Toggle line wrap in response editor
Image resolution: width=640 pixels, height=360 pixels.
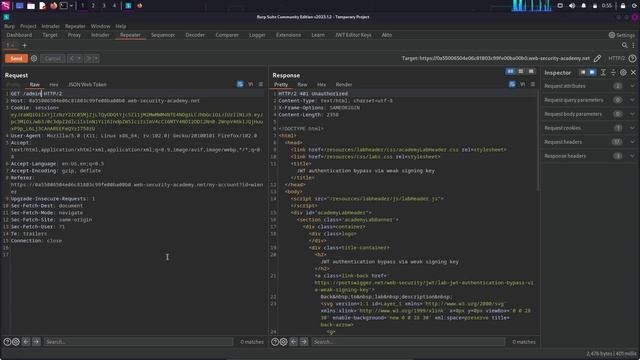tap(512, 84)
